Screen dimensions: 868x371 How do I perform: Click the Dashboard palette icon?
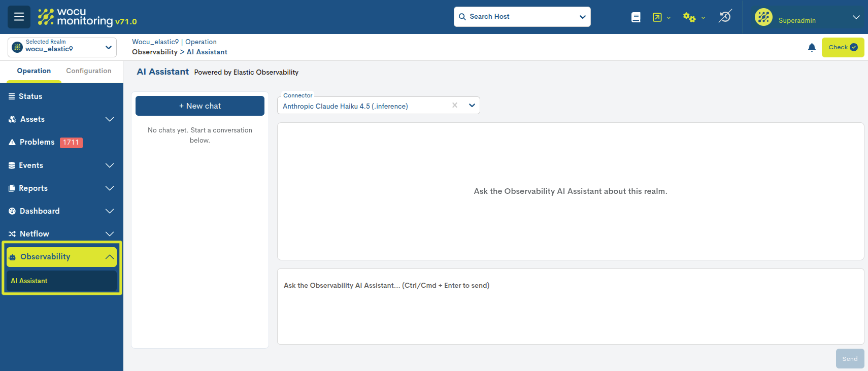coord(12,211)
